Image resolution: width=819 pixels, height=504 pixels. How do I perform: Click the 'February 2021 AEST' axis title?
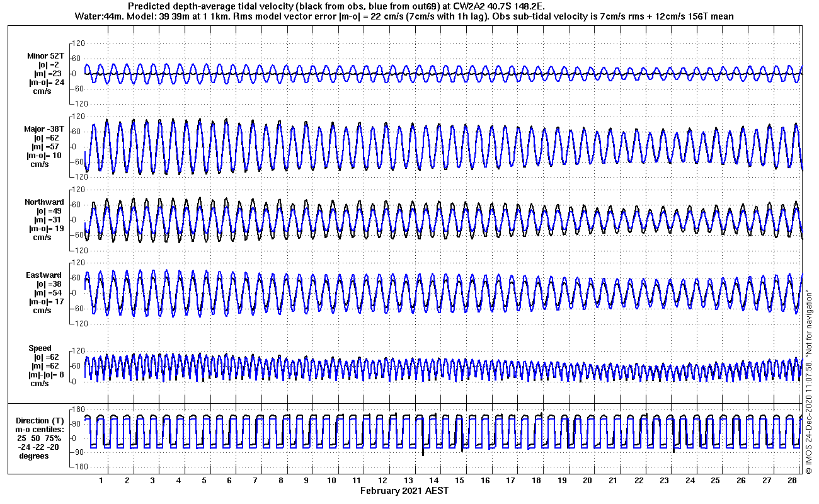[x=404, y=491]
